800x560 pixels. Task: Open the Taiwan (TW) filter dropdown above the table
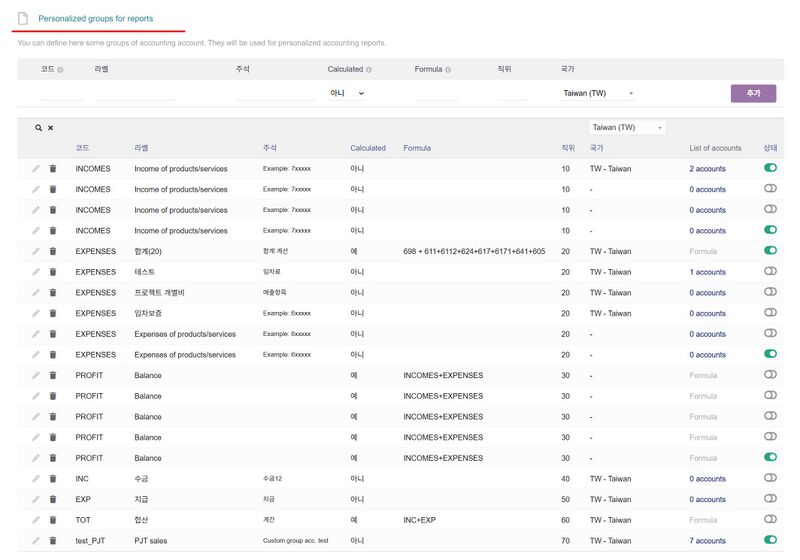[627, 128]
